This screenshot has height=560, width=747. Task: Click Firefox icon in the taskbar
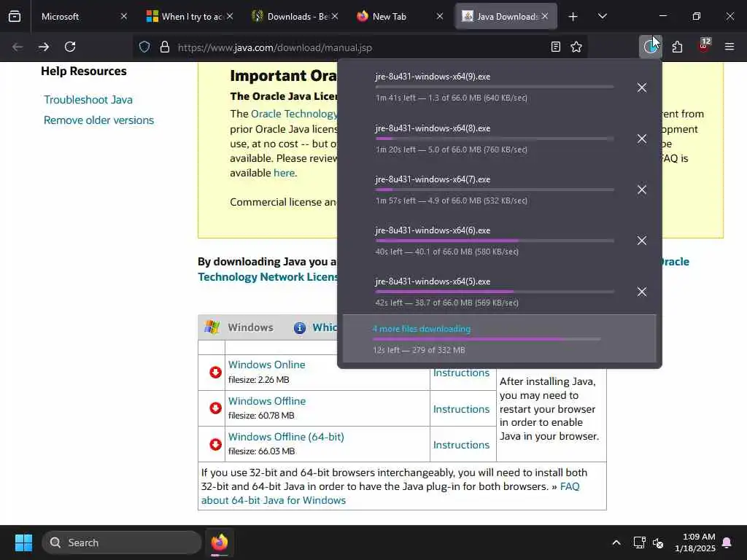click(219, 542)
